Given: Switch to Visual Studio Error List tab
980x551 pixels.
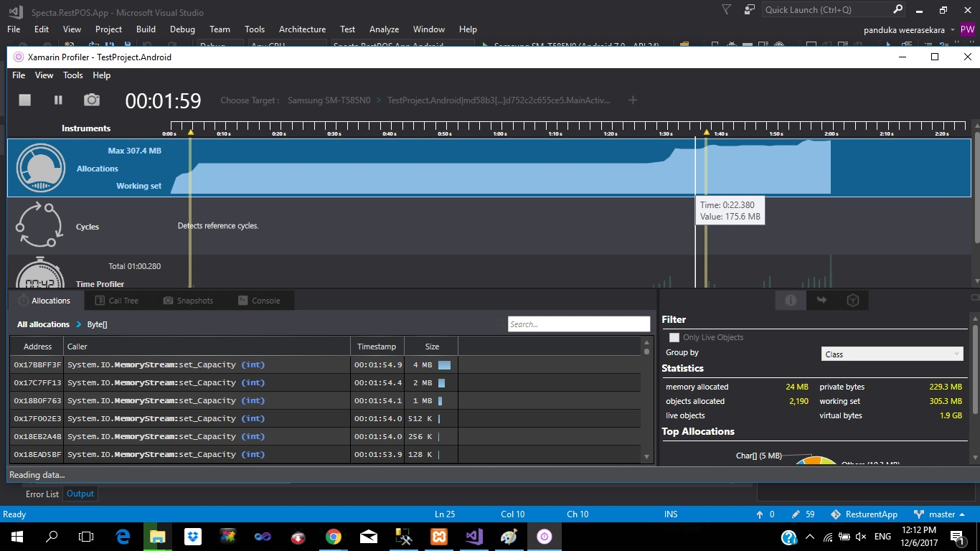Looking at the screenshot, I should pyautogui.click(x=42, y=494).
